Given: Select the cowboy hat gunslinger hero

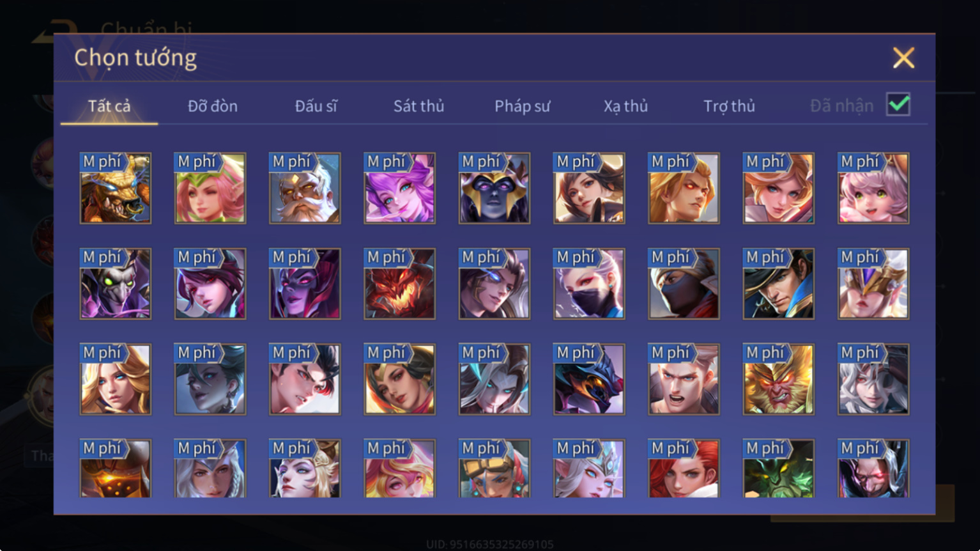Looking at the screenshot, I should [x=778, y=284].
